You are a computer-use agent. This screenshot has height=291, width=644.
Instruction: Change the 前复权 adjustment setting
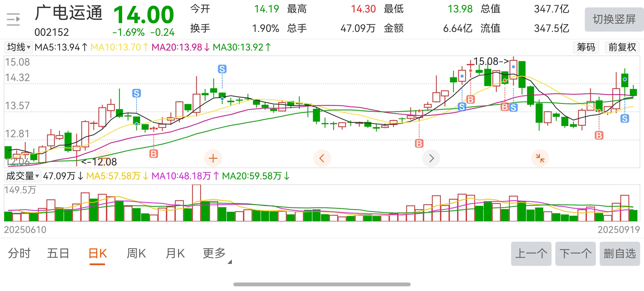[622, 47]
